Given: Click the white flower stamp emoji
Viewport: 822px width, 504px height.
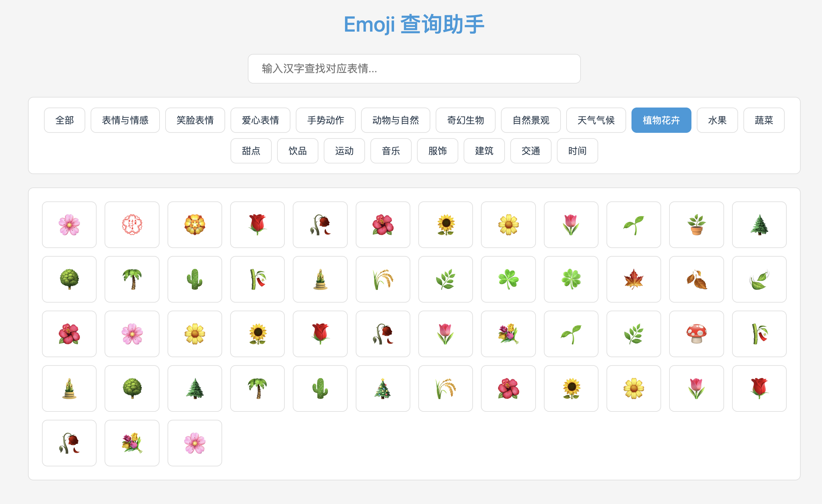Looking at the screenshot, I should (132, 225).
